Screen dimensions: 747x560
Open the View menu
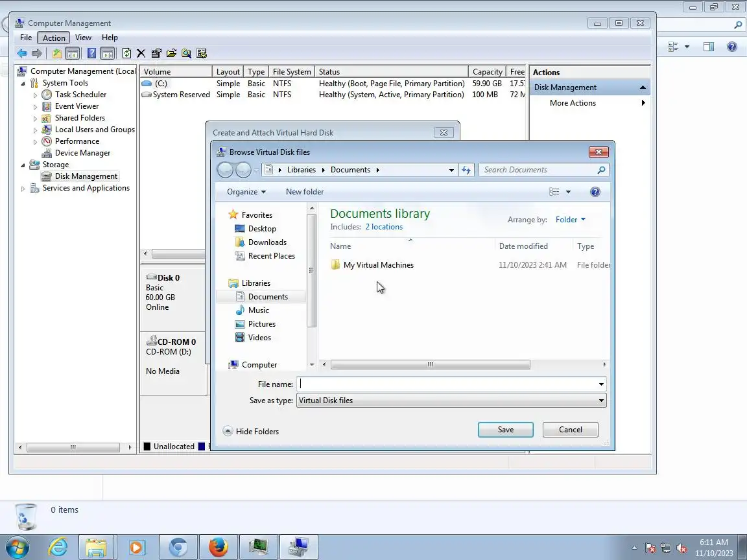pos(83,38)
